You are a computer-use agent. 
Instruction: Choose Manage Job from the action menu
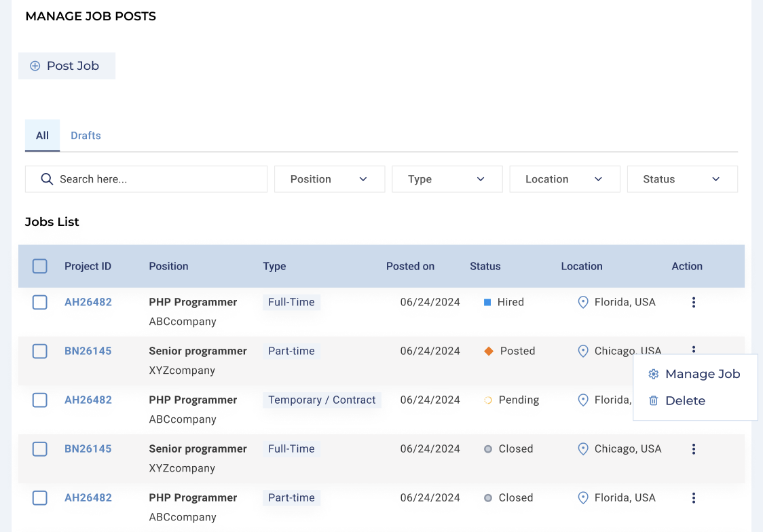pyautogui.click(x=702, y=375)
